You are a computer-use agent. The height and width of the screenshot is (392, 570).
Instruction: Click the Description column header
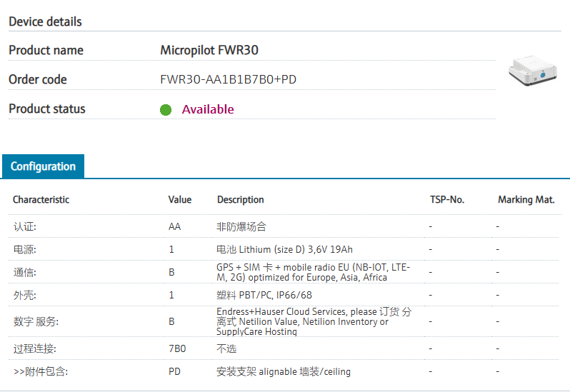tap(240, 200)
